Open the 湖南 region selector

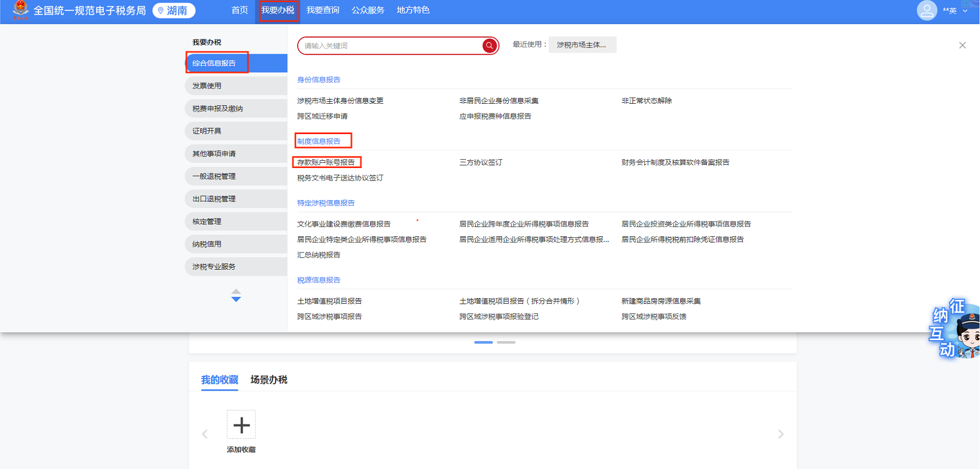[x=174, y=10]
